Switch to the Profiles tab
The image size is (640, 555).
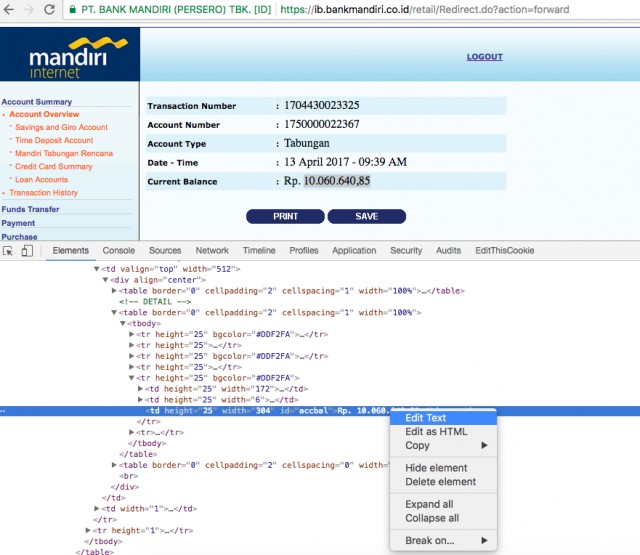pyautogui.click(x=304, y=251)
